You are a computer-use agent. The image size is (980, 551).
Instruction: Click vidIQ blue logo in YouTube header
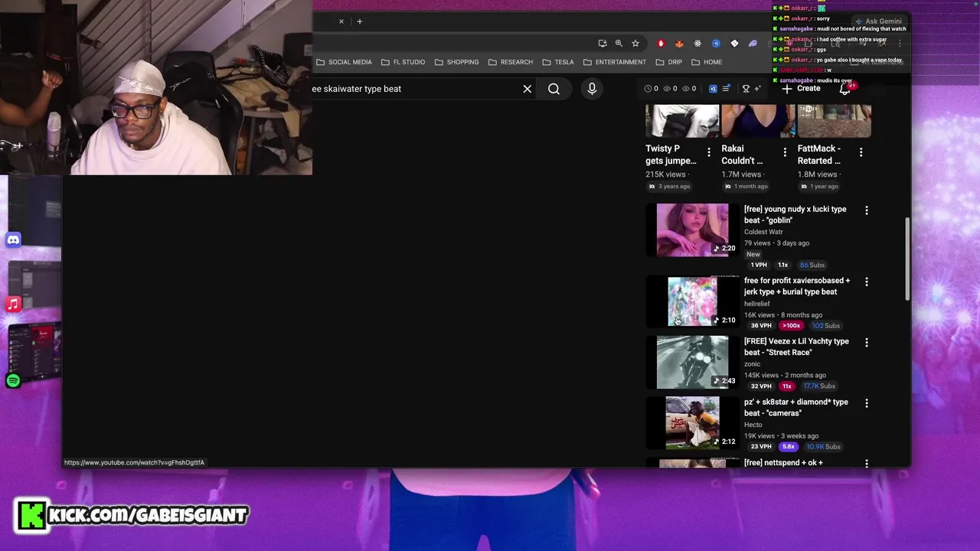(713, 89)
